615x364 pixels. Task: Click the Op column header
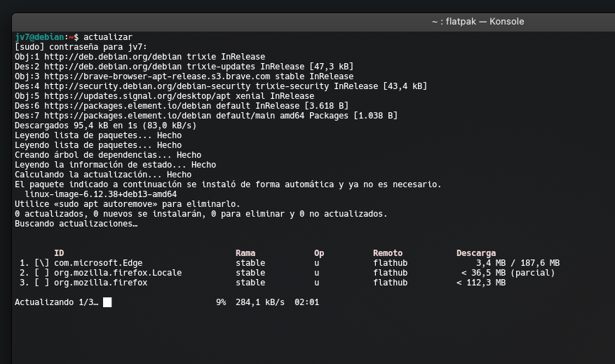pos(319,253)
